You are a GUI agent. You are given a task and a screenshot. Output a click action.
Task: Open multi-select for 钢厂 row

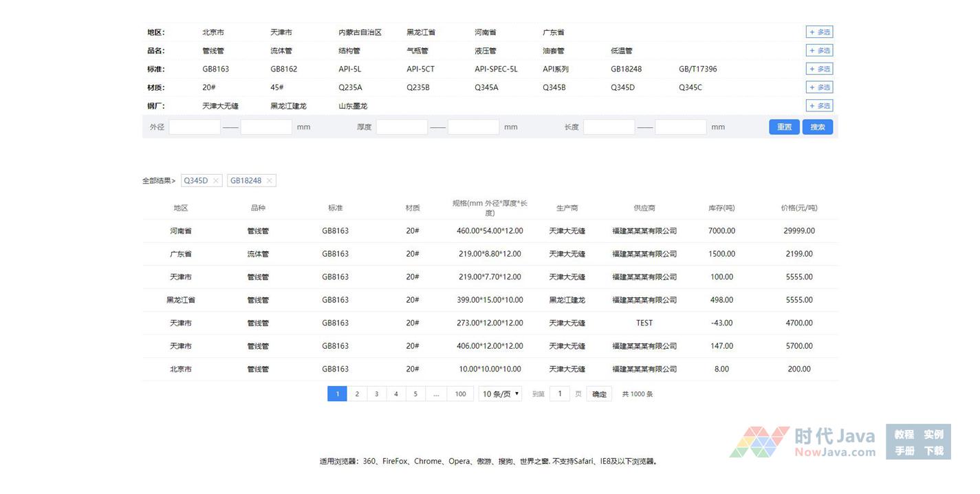tap(819, 106)
